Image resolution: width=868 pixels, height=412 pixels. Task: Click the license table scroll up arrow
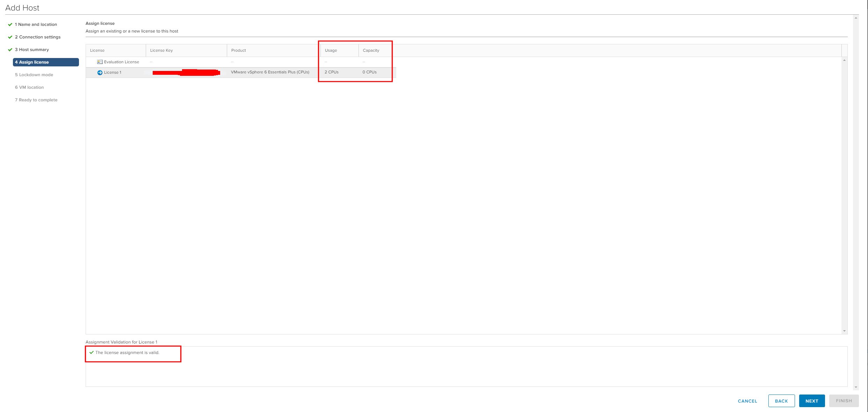click(x=844, y=60)
